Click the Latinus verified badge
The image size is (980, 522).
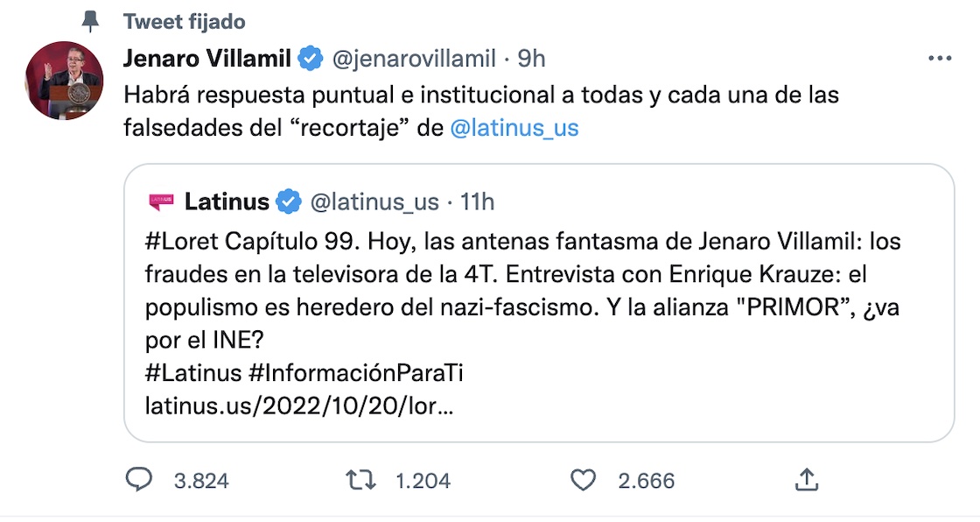[288, 202]
